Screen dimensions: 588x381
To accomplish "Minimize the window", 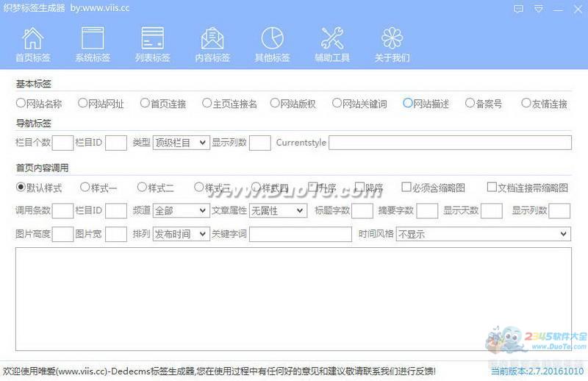I will tap(558, 10).
